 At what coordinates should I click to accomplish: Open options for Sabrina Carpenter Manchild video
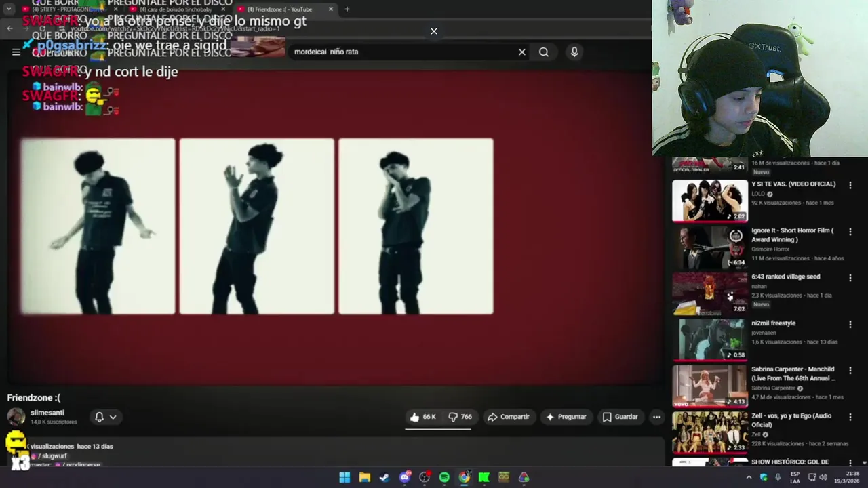tap(850, 371)
